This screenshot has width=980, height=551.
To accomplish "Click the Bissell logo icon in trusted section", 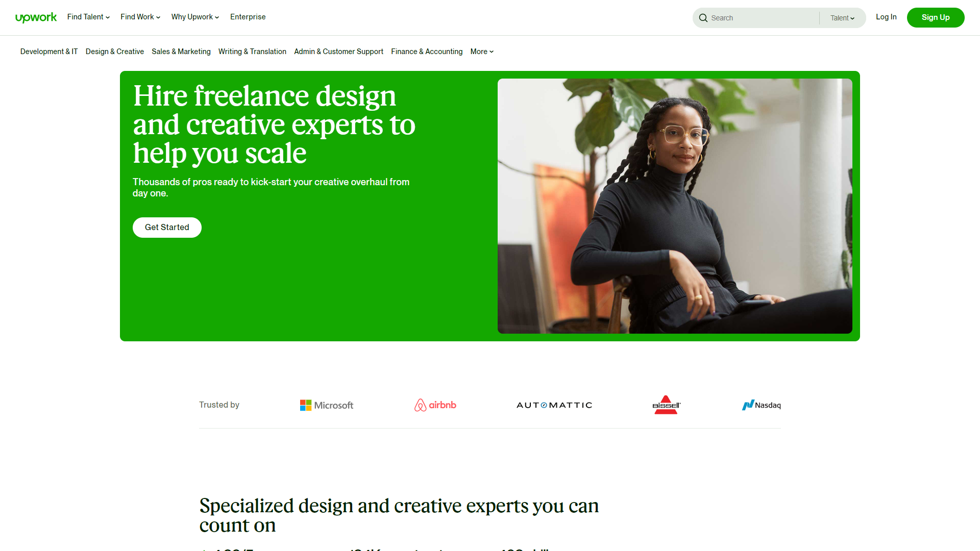I will click(665, 405).
